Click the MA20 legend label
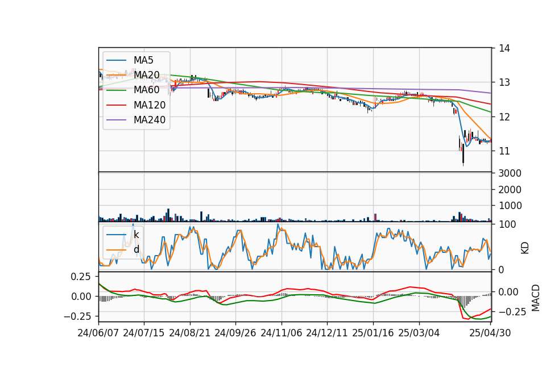 tap(146, 75)
